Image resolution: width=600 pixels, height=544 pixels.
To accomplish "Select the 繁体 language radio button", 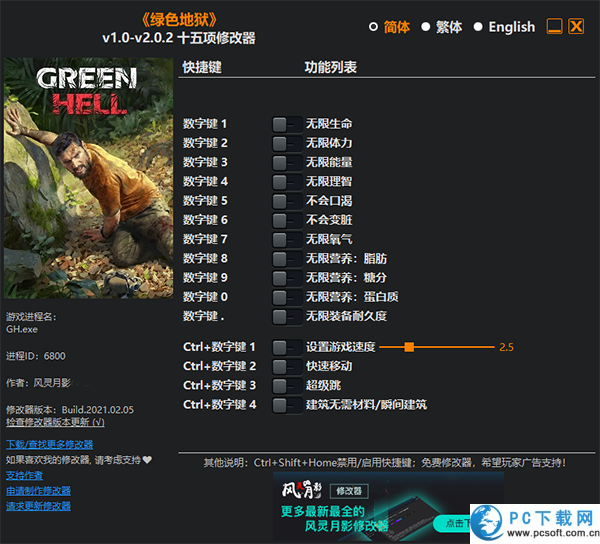I will click(426, 27).
